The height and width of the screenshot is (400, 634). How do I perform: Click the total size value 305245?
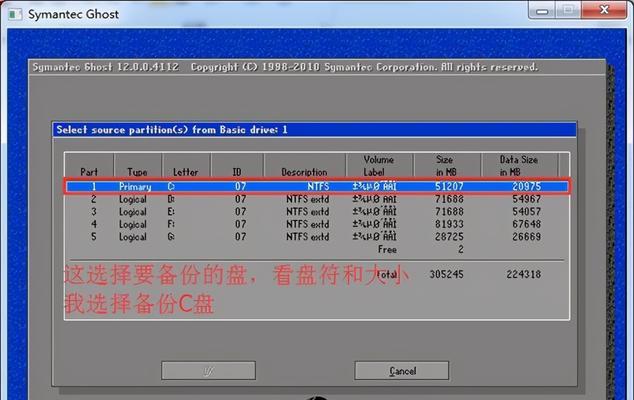click(x=446, y=274)
